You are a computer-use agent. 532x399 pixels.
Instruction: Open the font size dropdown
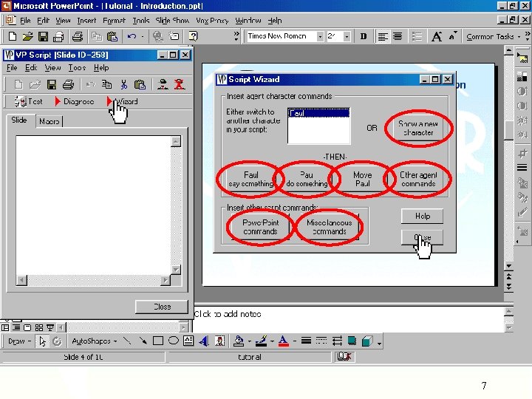[347, 36]
